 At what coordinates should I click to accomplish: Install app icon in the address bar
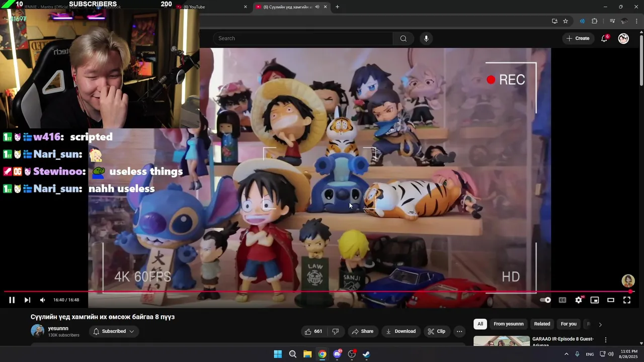554,21
